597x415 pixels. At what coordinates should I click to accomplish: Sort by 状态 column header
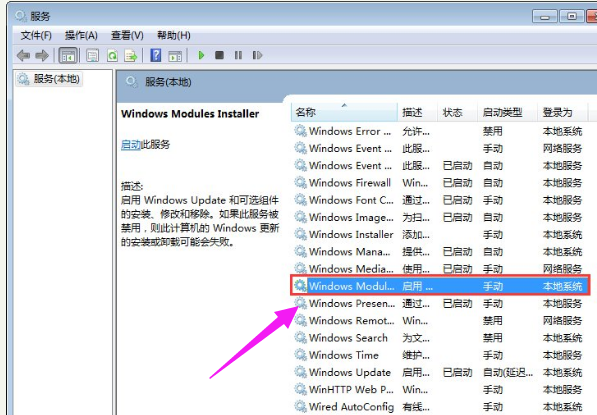(457, 112)
